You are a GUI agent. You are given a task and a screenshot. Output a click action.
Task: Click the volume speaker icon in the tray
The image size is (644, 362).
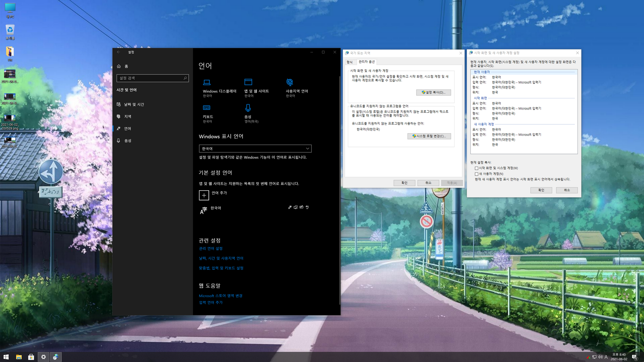coord(600,357)
